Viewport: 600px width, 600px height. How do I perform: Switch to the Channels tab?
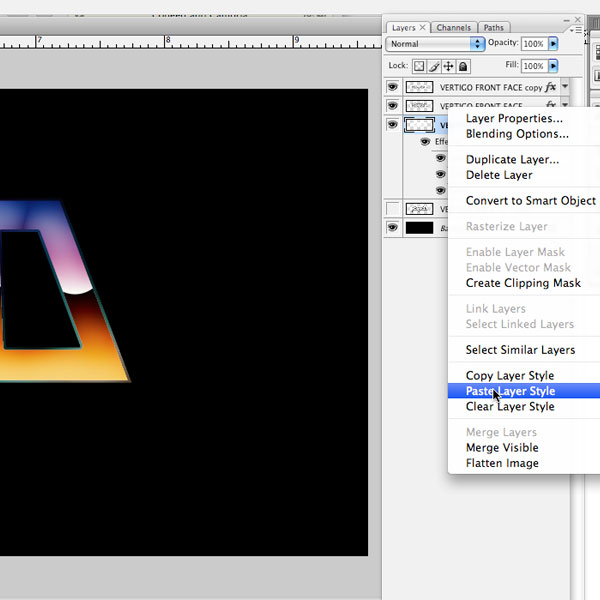pyautogui.click(x=453, y=28)
